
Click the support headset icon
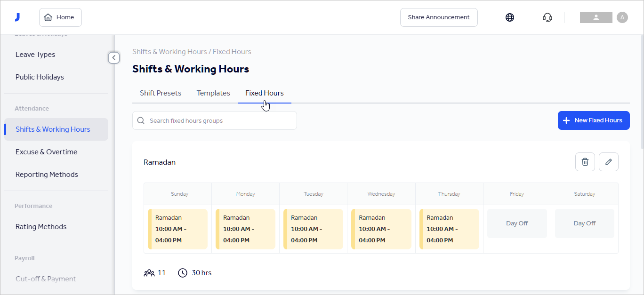(547, 17)
